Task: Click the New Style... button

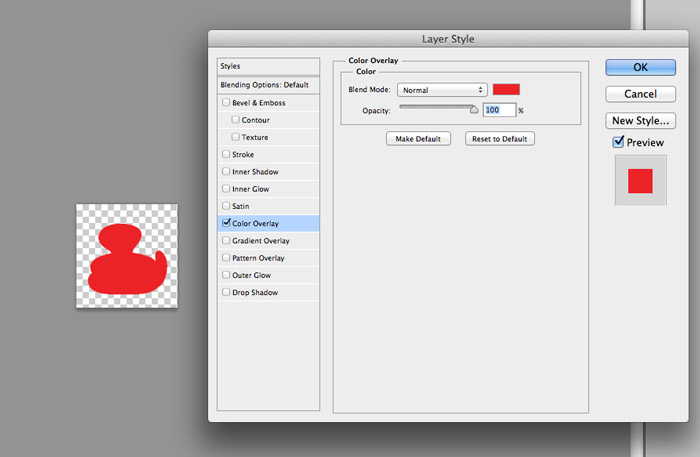Action: [x=640, y=120]
